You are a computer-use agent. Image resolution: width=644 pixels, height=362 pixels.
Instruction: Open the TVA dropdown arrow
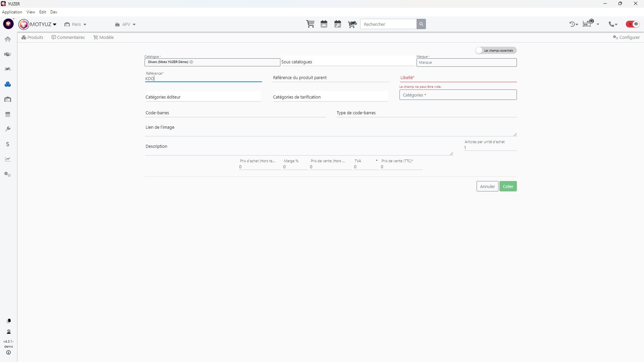pyautogui.click(x=376, y=161)
